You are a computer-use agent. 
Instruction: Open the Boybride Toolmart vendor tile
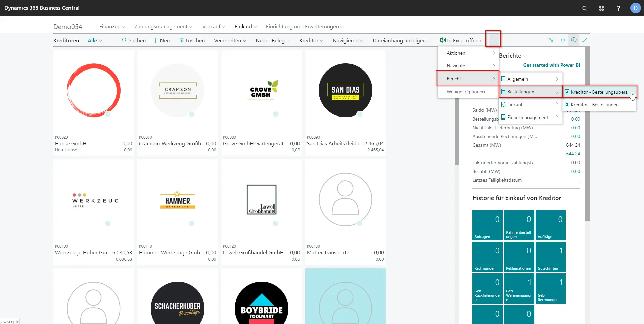[x=262, y=296]
